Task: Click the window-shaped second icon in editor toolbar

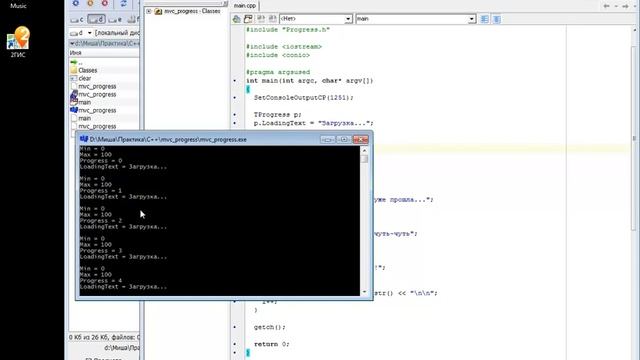Action: (248, 19)
